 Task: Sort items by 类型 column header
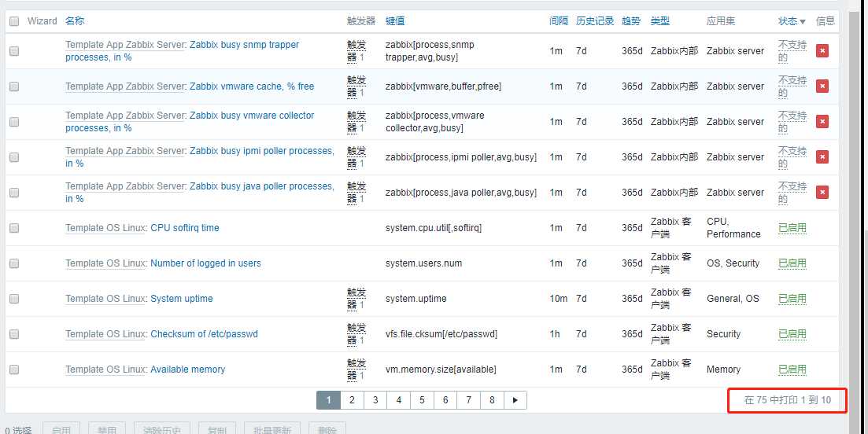click(660, 21)
